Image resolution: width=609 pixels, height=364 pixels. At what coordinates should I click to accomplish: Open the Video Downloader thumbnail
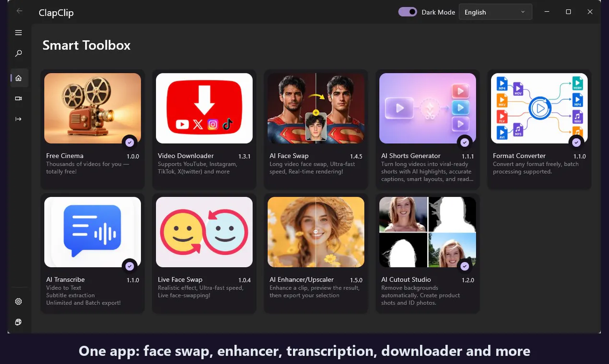pos(204,108)
